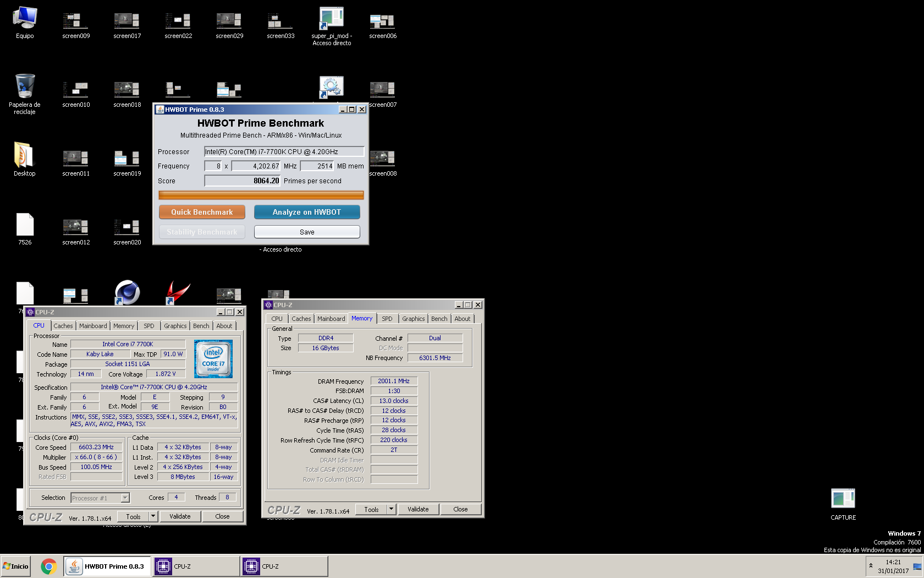Open the CAPTURE desktop icon
Image resolution: width=924 pixels, height=578 pixels.
click(x=843, y=504)
